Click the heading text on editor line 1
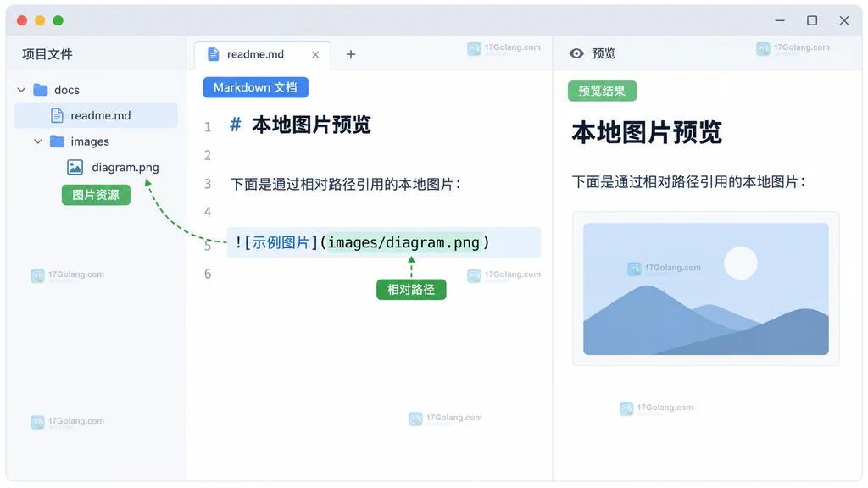868x488 pixels. point(311,125)
